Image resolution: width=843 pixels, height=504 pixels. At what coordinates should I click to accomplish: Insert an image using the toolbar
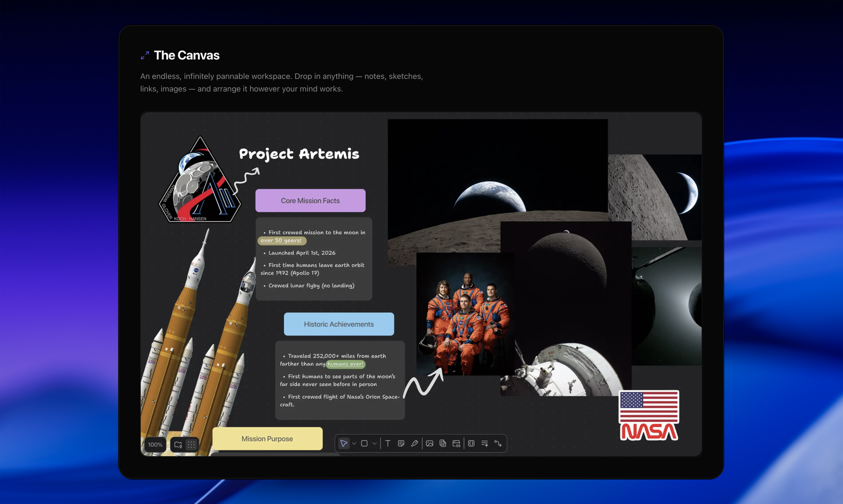pos(430,443)
